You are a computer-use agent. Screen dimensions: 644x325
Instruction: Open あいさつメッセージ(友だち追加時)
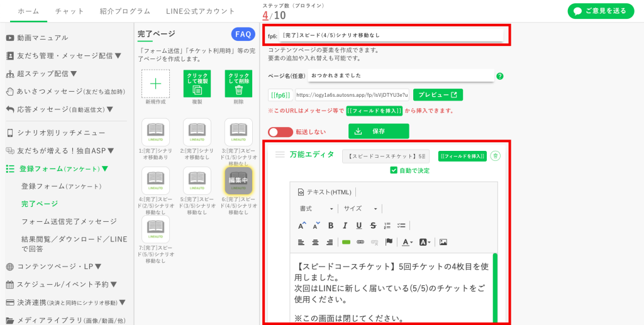[65, 92]
